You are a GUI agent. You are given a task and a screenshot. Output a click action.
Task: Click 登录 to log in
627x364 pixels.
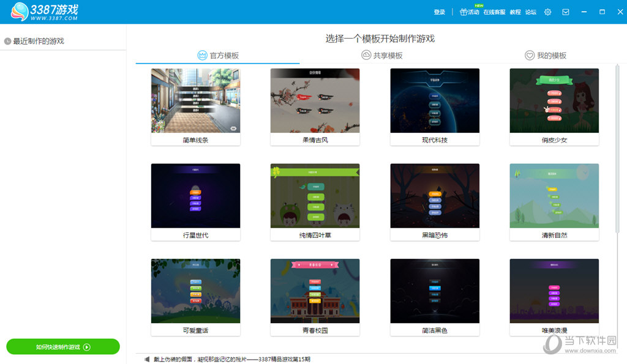[x=440, y=12]
